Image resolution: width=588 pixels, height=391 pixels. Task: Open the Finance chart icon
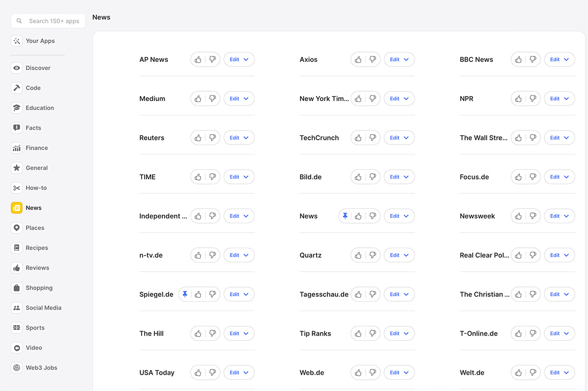17,148
